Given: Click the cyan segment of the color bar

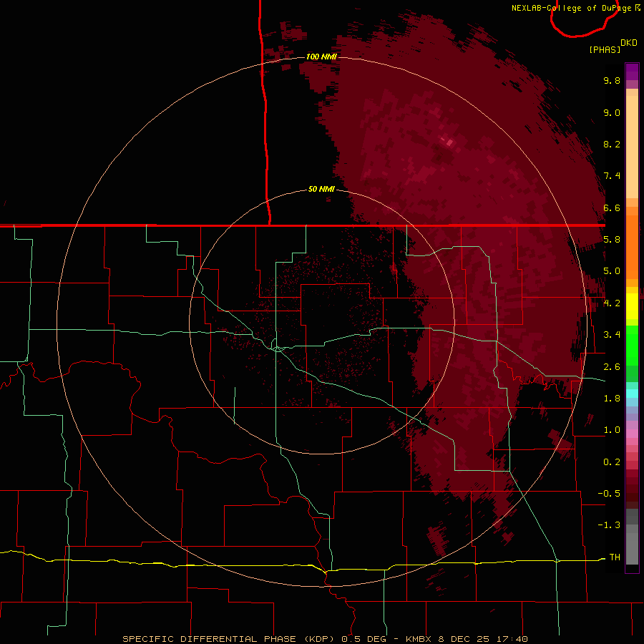Looking at the screenshot, I should [632, 393].
